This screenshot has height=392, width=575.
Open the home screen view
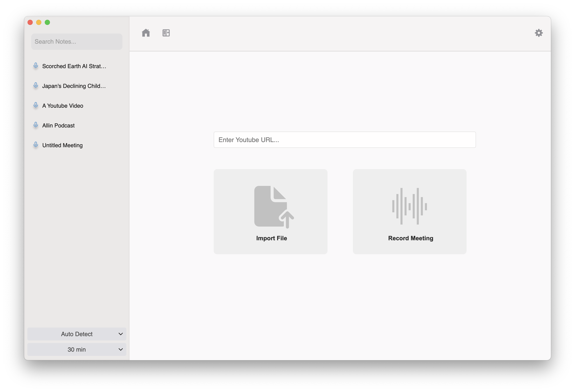point(146,33)
